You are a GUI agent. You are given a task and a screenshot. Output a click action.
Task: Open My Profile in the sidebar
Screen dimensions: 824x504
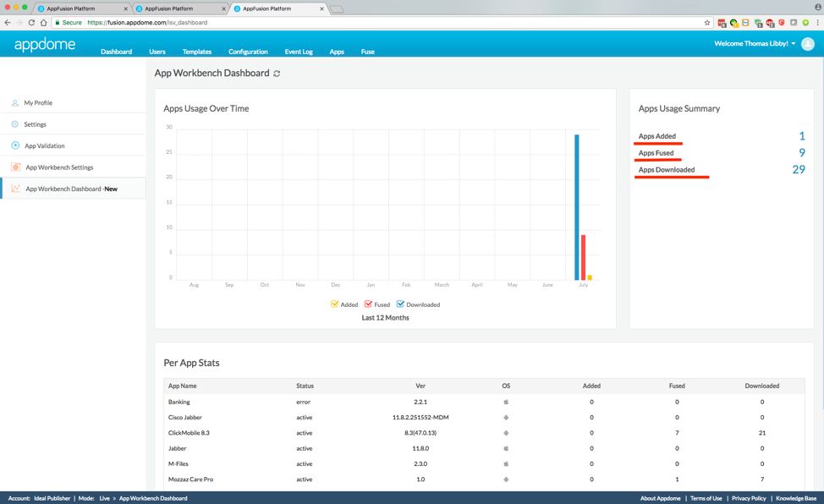coord(73,103)
